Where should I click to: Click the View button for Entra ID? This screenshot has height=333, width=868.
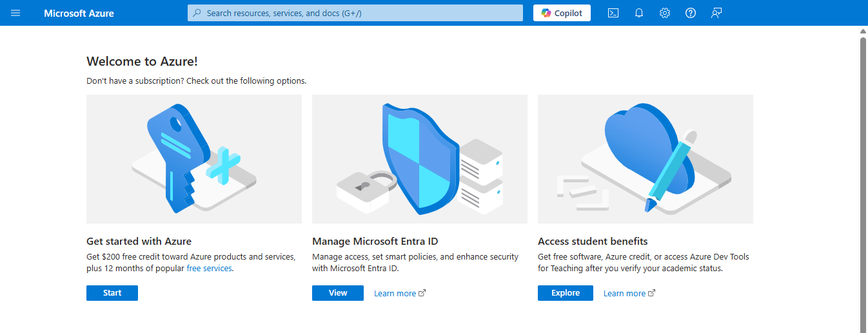tap(338, 293)
